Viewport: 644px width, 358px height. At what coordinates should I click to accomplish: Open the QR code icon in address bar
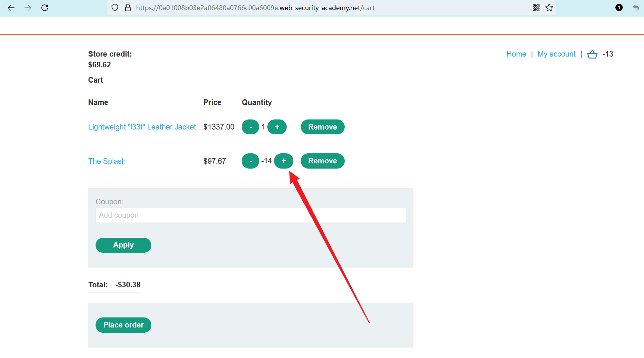(536, 8)
